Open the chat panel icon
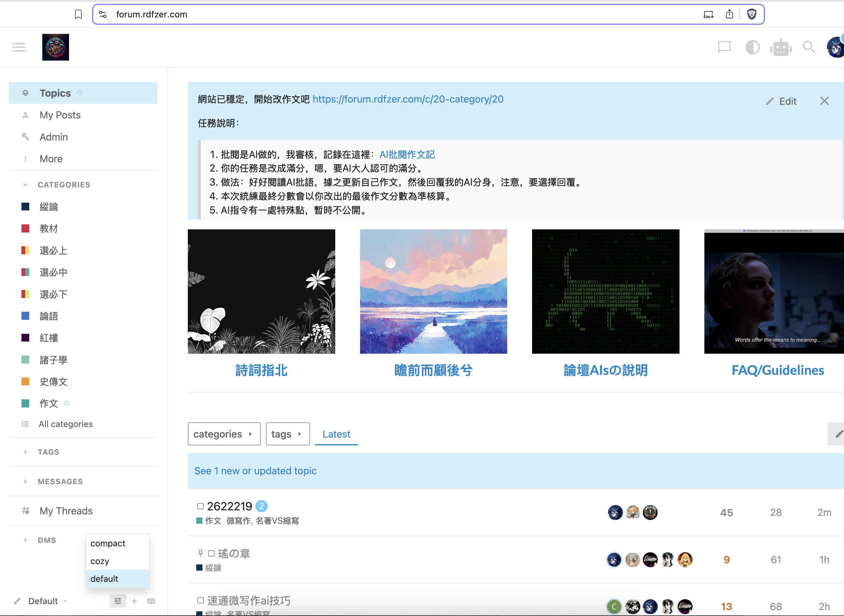The width and height of the screenshot is (844, 616). [724, 47]
